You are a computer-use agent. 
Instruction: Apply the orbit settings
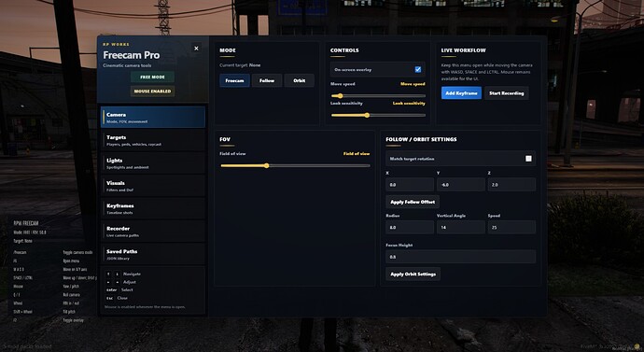pos(413,274)
